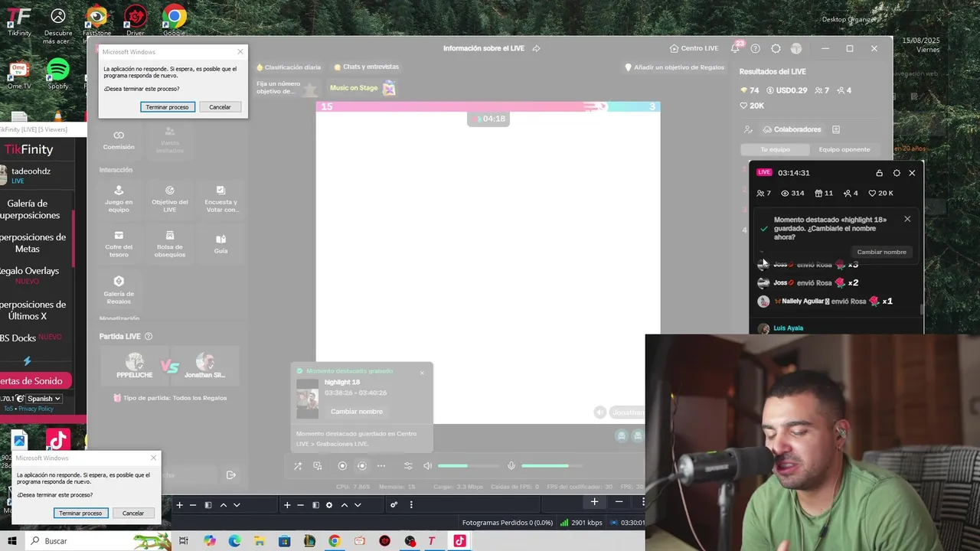The width and height of the screenshot is (980, 551).
Task: Open the three-dots more options in control bar
Action: (381, 466)
